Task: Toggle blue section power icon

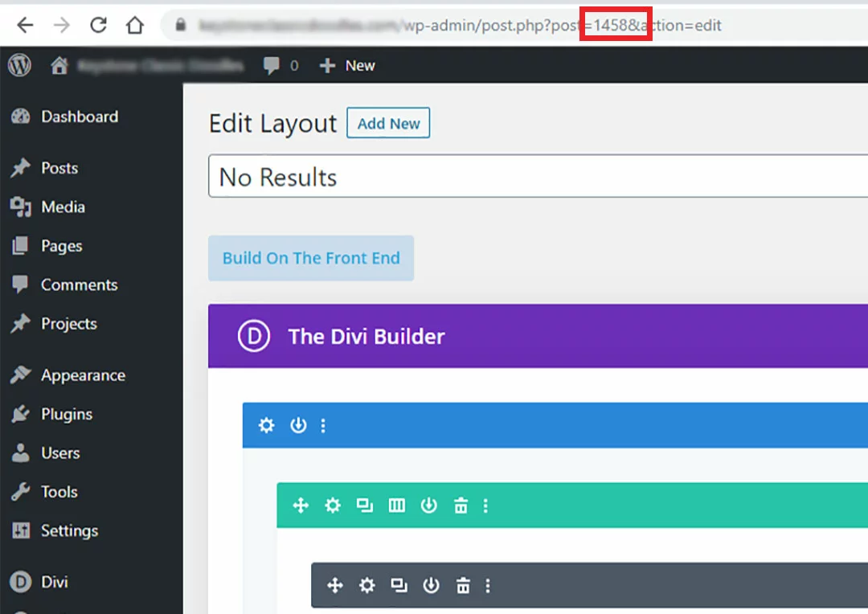Action: [x=298, y=425]
